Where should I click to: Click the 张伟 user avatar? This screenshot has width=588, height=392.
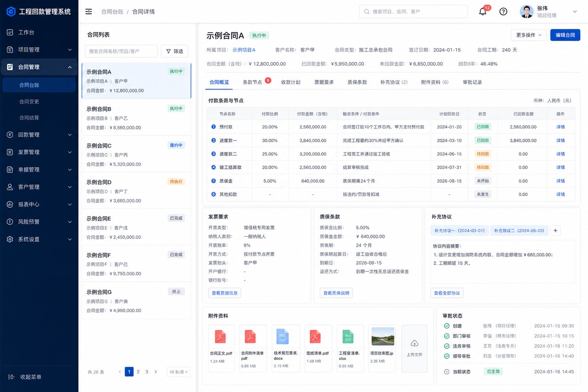click(526, 11)
